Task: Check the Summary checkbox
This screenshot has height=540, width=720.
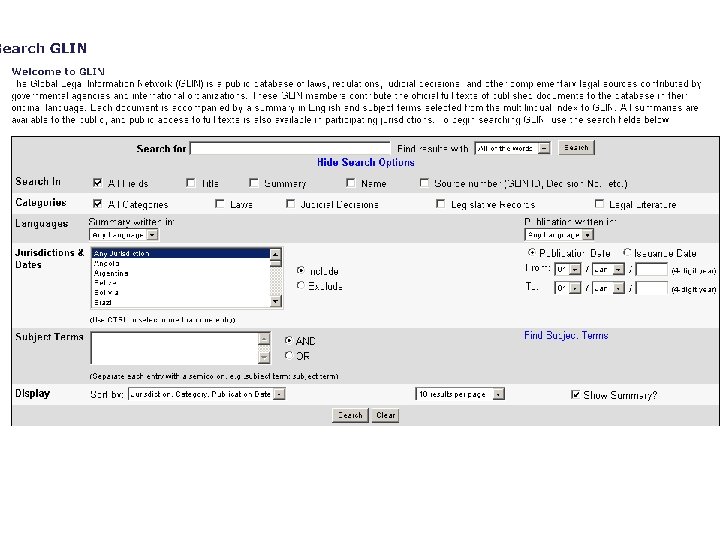Action: (x=253, y=183)
